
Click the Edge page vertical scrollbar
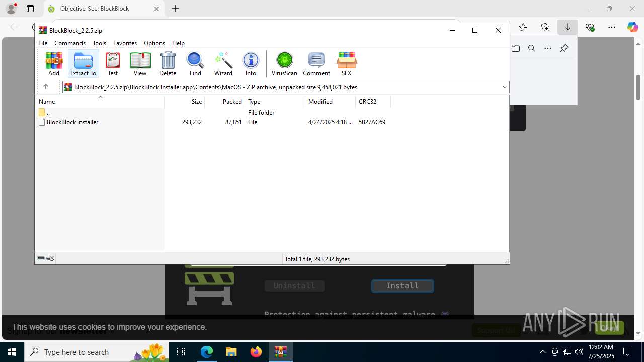click(638, 87)
